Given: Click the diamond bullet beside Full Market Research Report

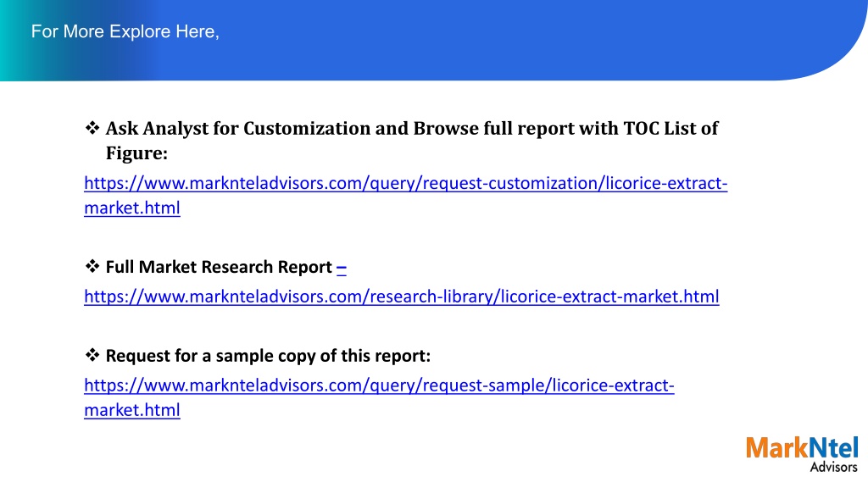Looking at the screenshot, I should [92, 266].
